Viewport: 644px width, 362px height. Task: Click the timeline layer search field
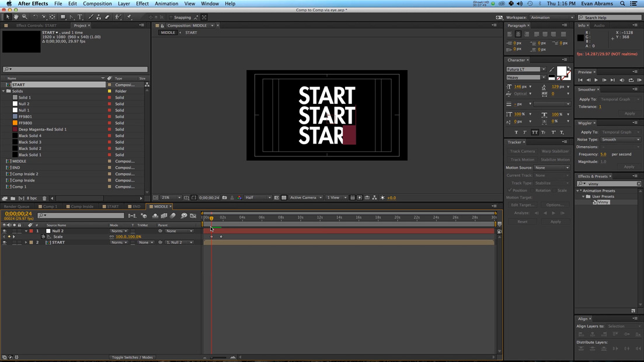point(81,215)
